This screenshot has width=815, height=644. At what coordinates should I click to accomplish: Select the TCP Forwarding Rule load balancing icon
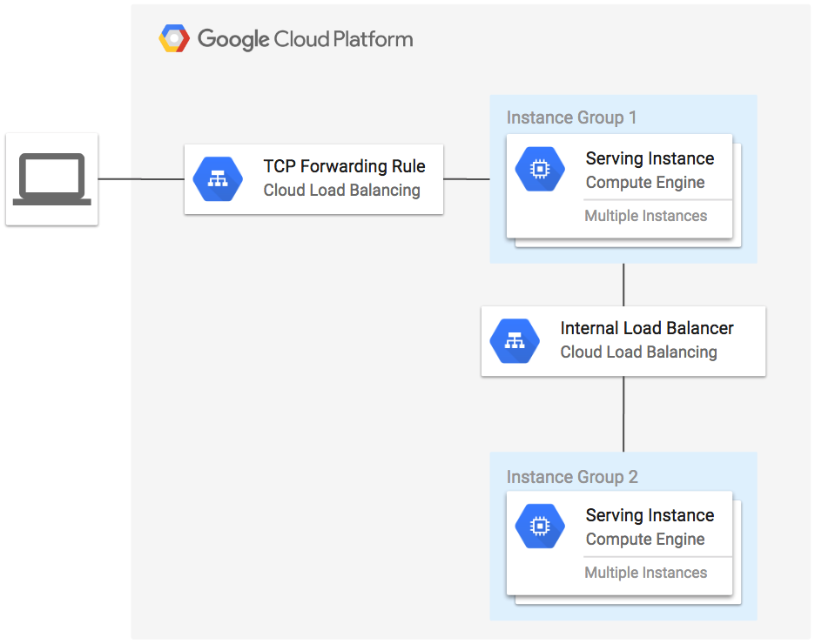tap(218, 179)
